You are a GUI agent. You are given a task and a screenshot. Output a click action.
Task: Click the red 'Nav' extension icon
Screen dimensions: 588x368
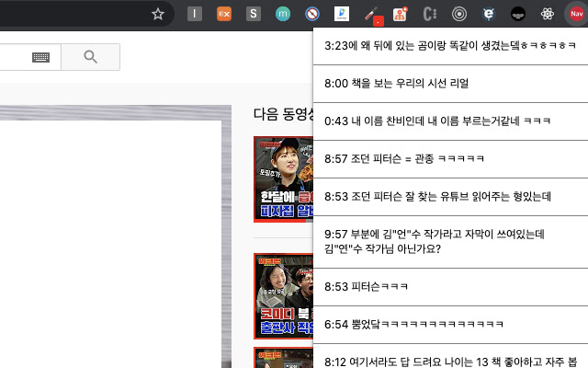[x=576, y=15]
